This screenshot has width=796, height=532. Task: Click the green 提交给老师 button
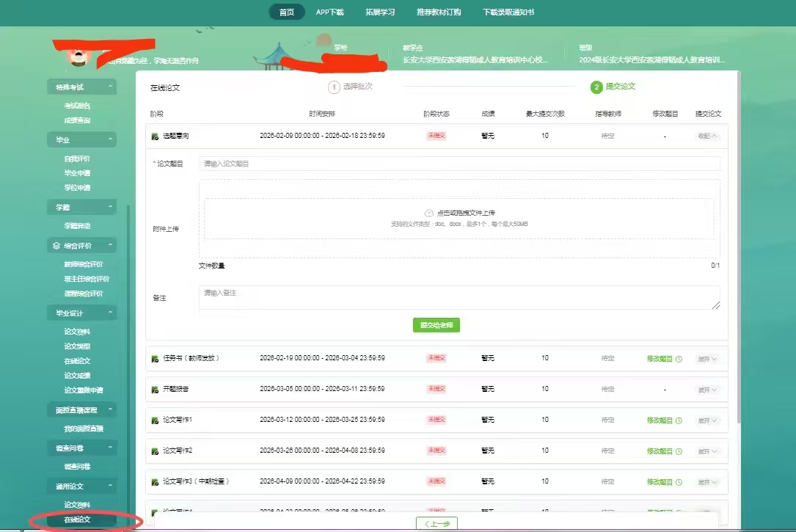pyautogui.click(x=437, y=325)
